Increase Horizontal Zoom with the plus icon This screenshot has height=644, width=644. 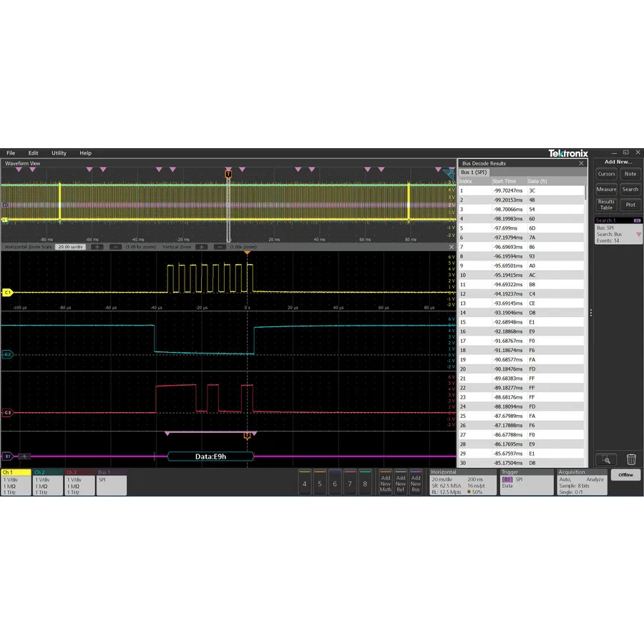(x=96, y=248)
